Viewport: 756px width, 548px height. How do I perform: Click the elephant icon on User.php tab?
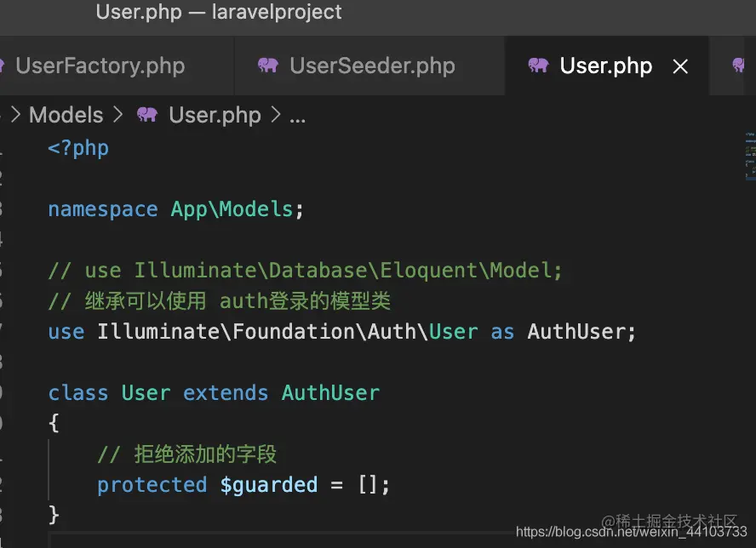click(x=539, y=65)
